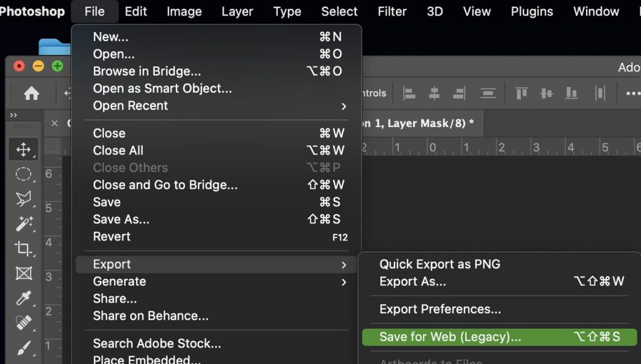
Task: Click the yellow minimize window button
Action: coord(38,66)
